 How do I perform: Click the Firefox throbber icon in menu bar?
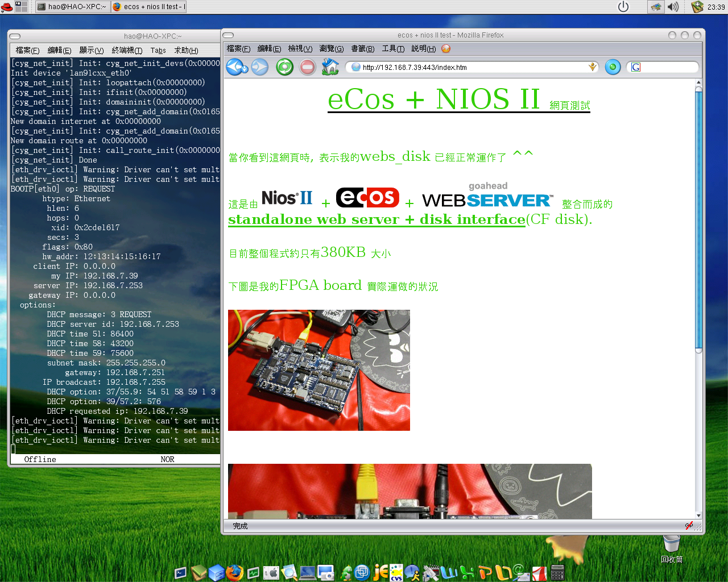tap(446, 49)
